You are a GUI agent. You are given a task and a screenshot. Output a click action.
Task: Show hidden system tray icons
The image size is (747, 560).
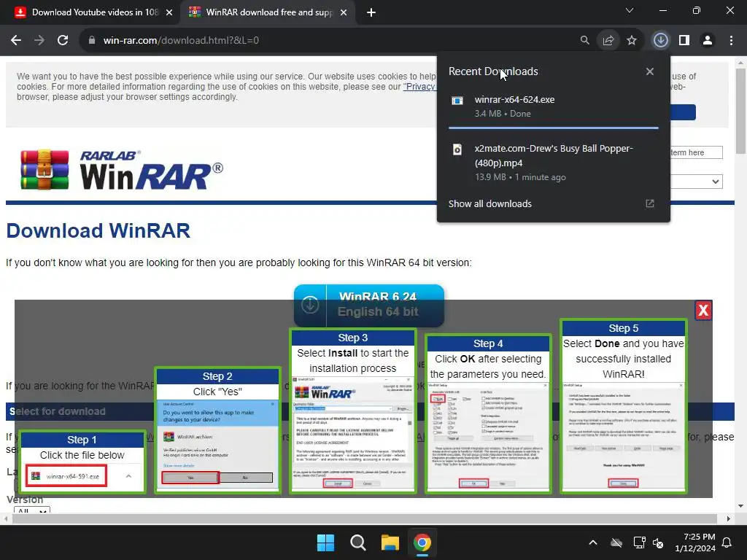592,542
